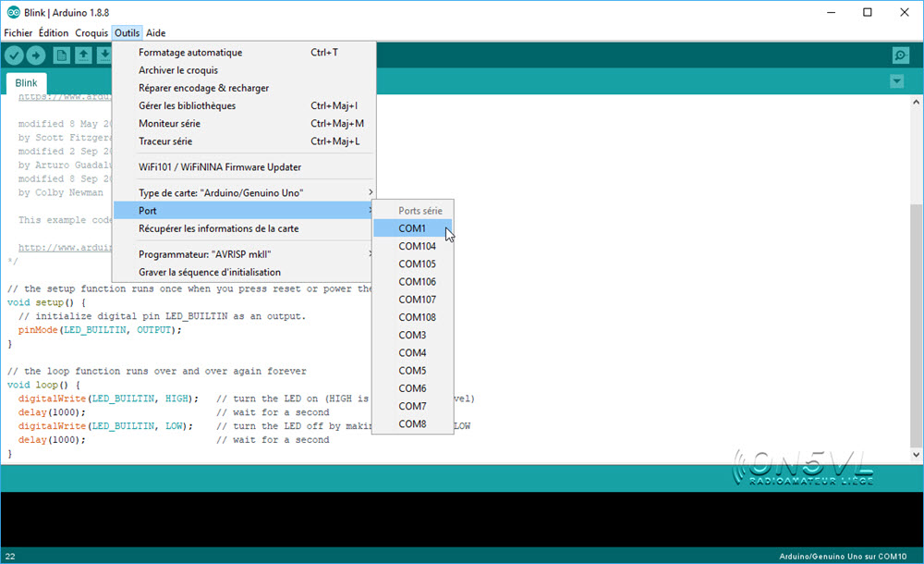This screenshot has height=564, width=924.
Task: Choose Formatage automatique
Action: [x=242, y=53]
